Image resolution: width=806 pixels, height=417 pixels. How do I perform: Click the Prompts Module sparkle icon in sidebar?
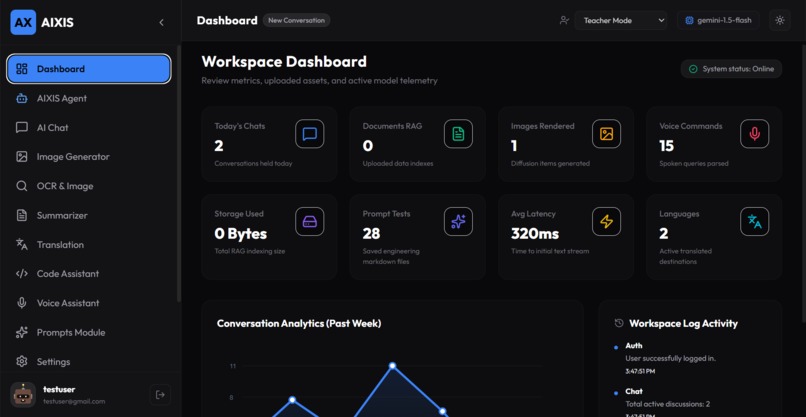(x=22, y=332)
